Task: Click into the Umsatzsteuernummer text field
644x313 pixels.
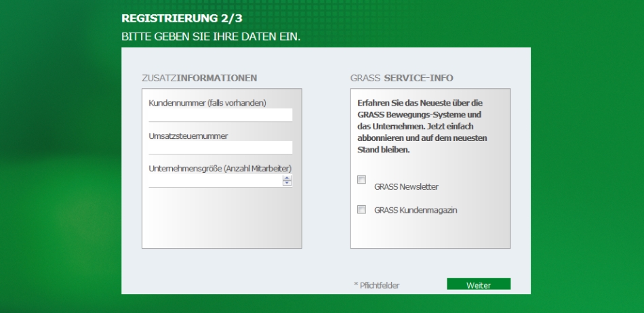Action: pos(220,148)
